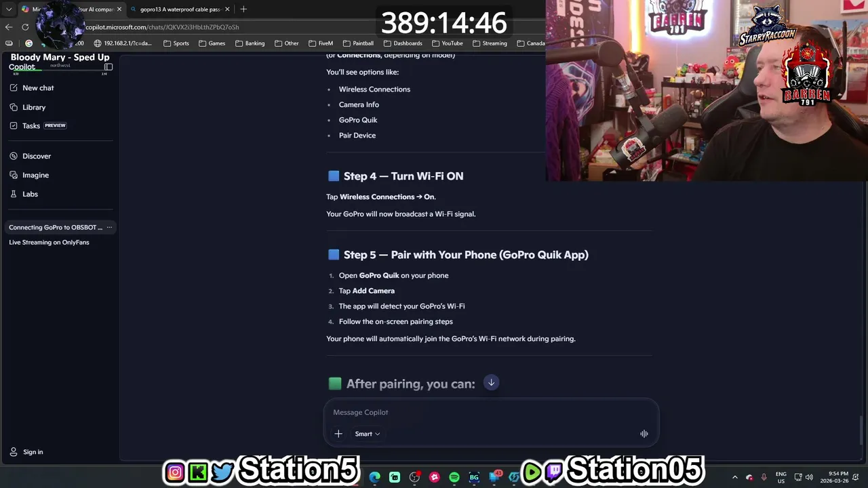This screenshot has width=868, height=488.
Task: Jump to bottom with the down-arrow button
Action: click(x=491, y=382)
